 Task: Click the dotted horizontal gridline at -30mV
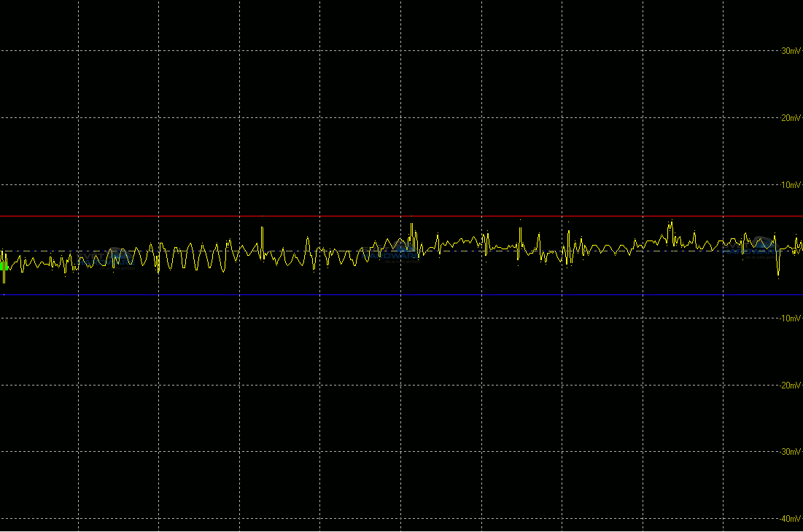tap(438, 452)
